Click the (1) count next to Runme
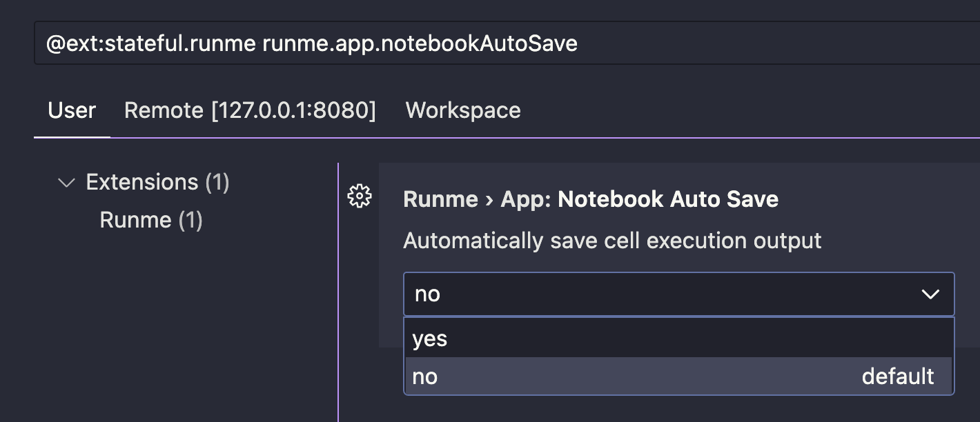Image resolution: width=980 pixels, height=422 pixels. pos(190,220)
